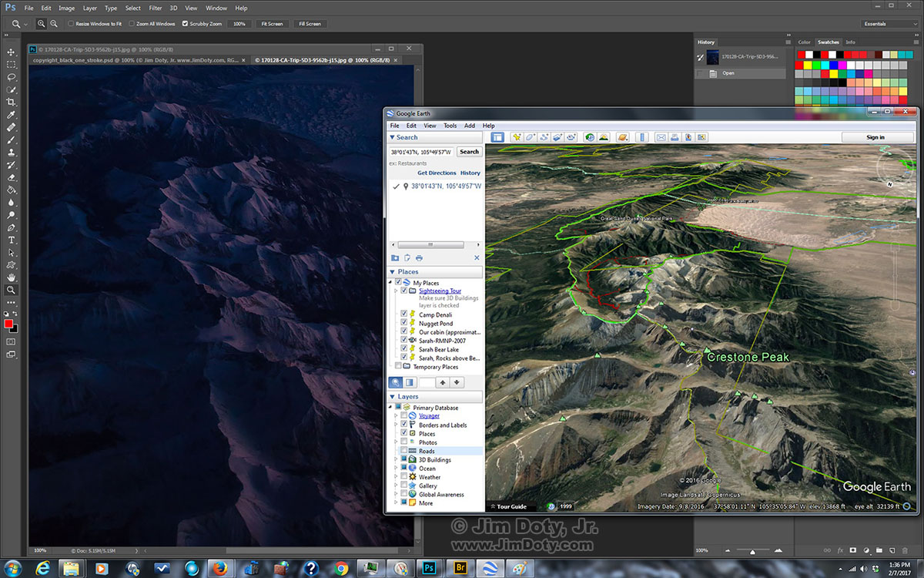Image resolution: width=924 pixels, height=578 pixels.
Task: Open Google Earth's Add menu
Action: pos(470,126)
